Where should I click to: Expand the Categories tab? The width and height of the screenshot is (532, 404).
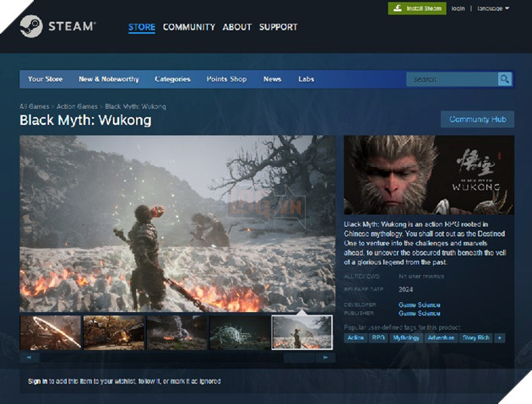172,79
